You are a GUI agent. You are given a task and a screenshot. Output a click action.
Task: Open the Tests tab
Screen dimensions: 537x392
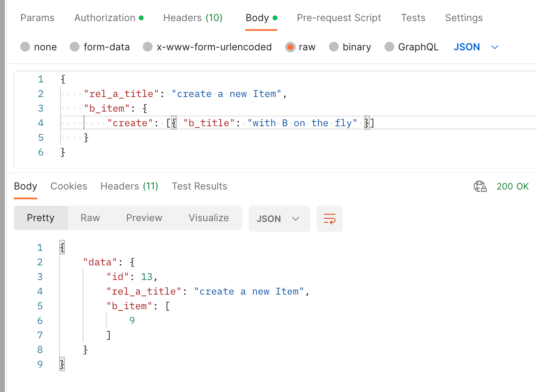413,17
